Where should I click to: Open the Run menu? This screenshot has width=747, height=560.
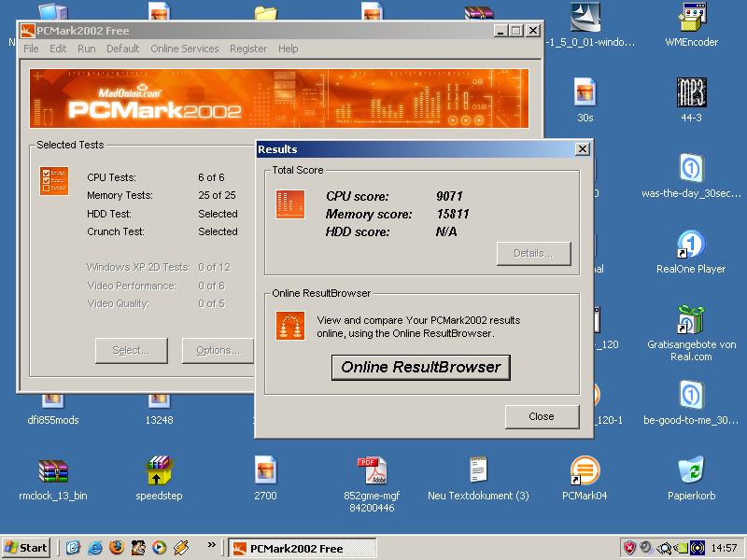86,49
